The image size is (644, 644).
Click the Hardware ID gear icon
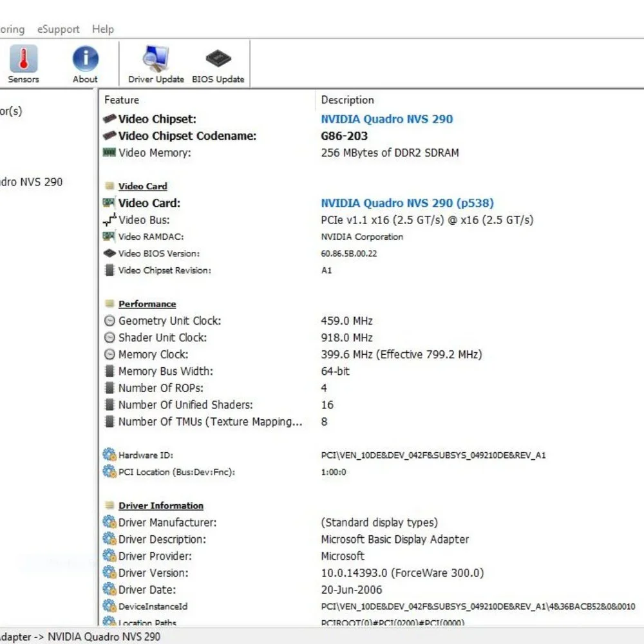tap(109, 455)
